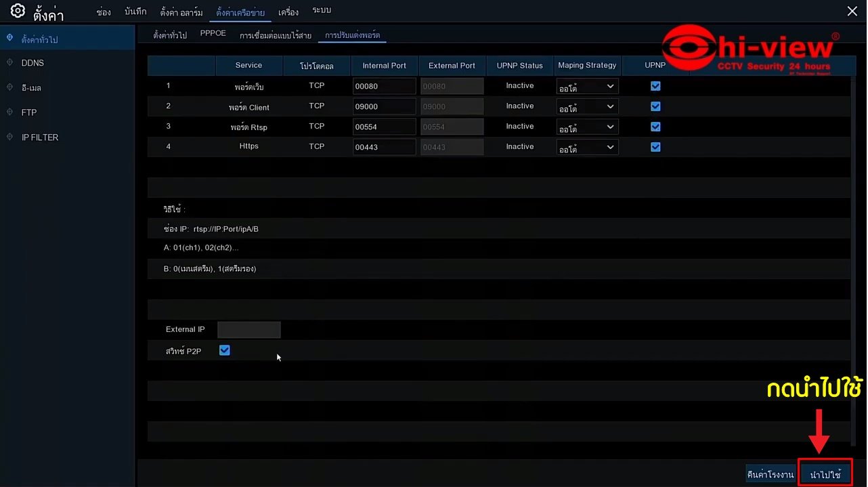Open the ระบบ top menu

click(x=322, y=12)
